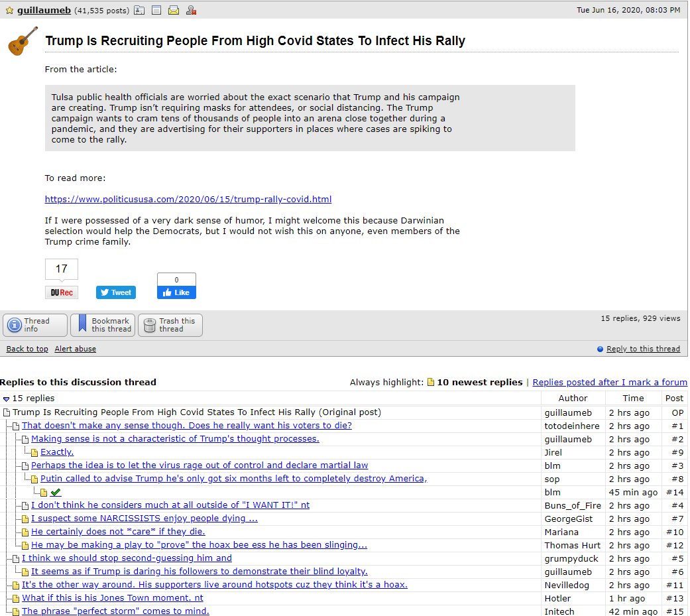The image size is (690, 616).
Task: Open blm's checkmark reply #14
Action: pyautogui.click(x=56, y=492)
